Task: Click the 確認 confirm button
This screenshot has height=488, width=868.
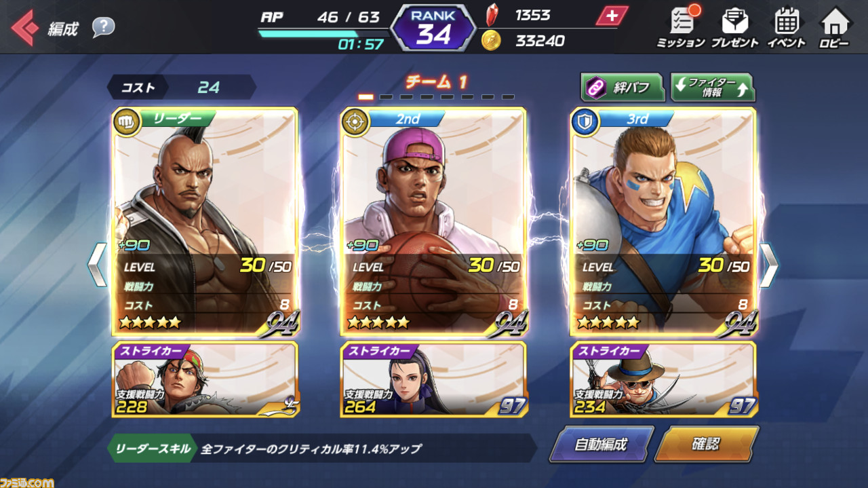Action: coord(707,445)
